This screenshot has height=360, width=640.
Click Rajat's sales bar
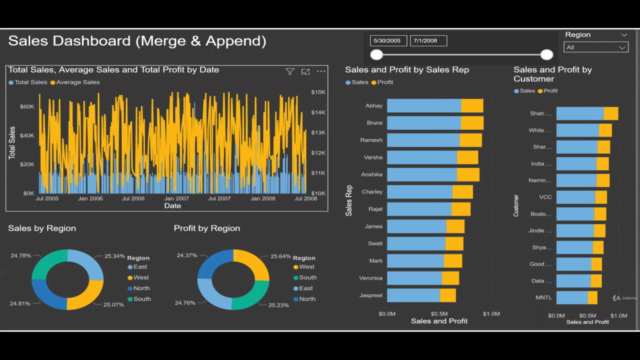[419, 209]
